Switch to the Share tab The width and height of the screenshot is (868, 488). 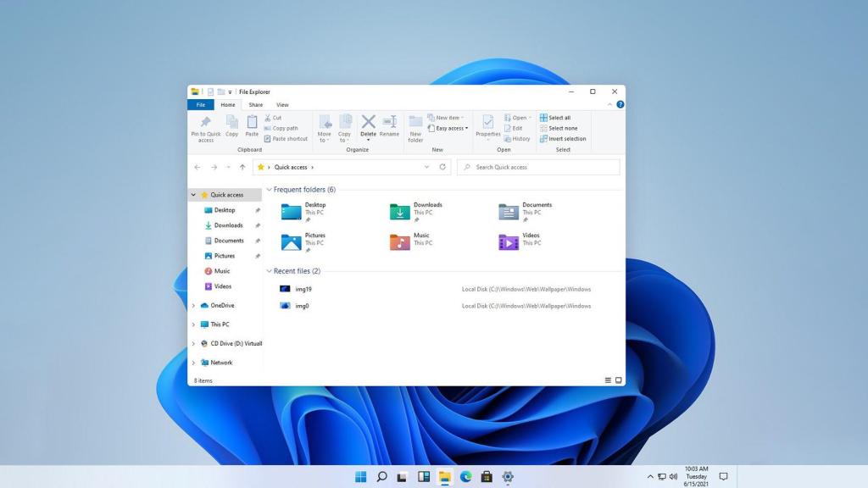click(256, 104)
